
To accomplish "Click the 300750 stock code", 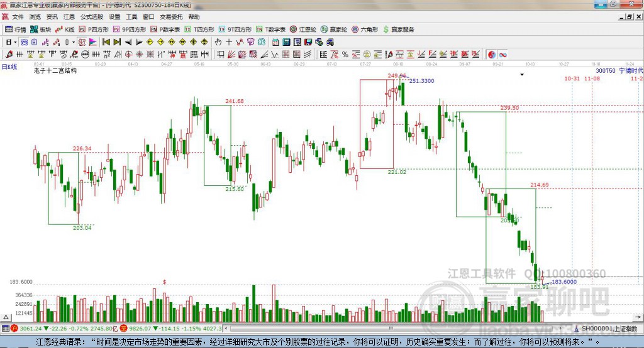I will pyautogui.click(x=606, y=70).
